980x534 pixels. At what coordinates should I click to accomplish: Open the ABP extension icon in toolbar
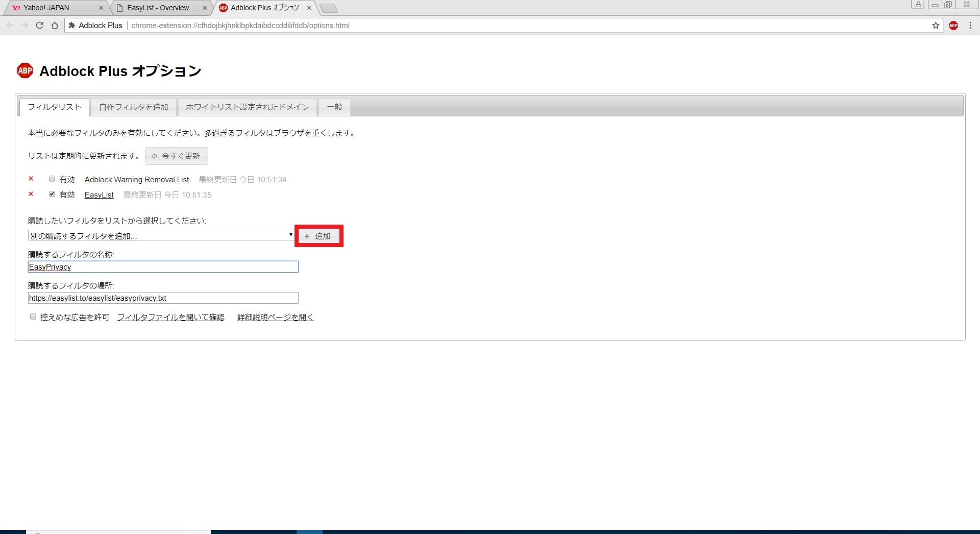pos(953,26)
